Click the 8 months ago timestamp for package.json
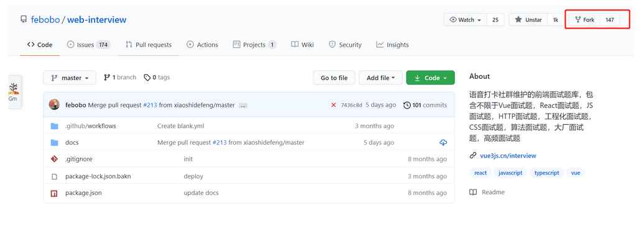644x226 pixels. pyautogui.click(x=427, y=192)
